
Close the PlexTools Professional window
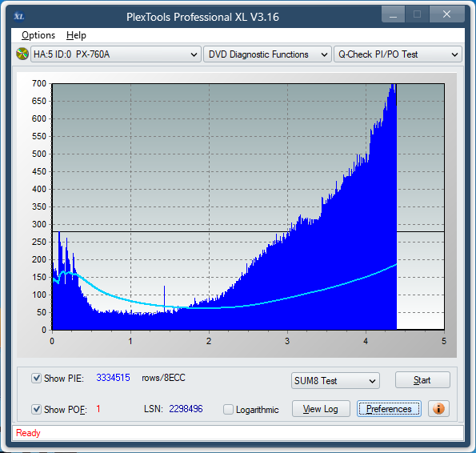point(446,14)
